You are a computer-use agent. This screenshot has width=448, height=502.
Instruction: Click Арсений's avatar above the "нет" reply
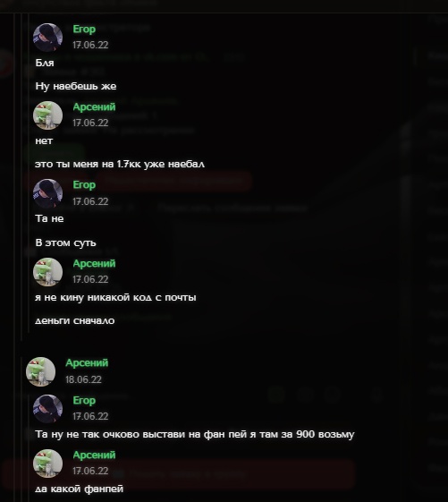click(47, 115)
